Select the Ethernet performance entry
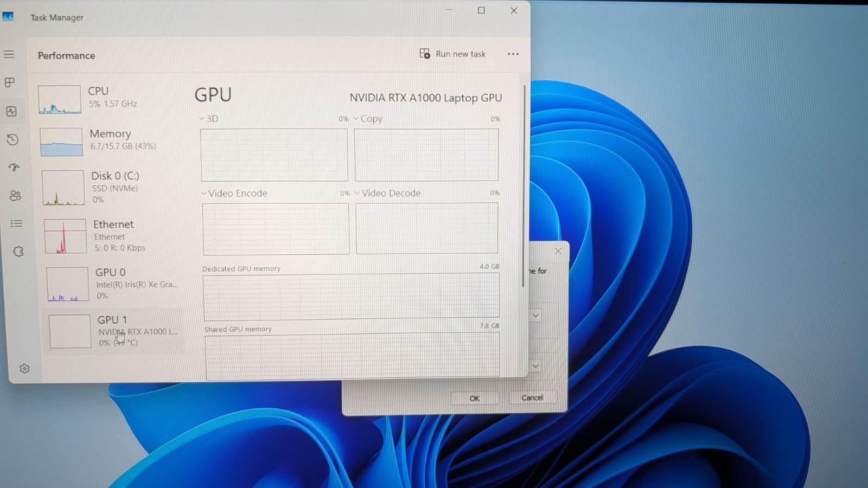 click(114, 235)
